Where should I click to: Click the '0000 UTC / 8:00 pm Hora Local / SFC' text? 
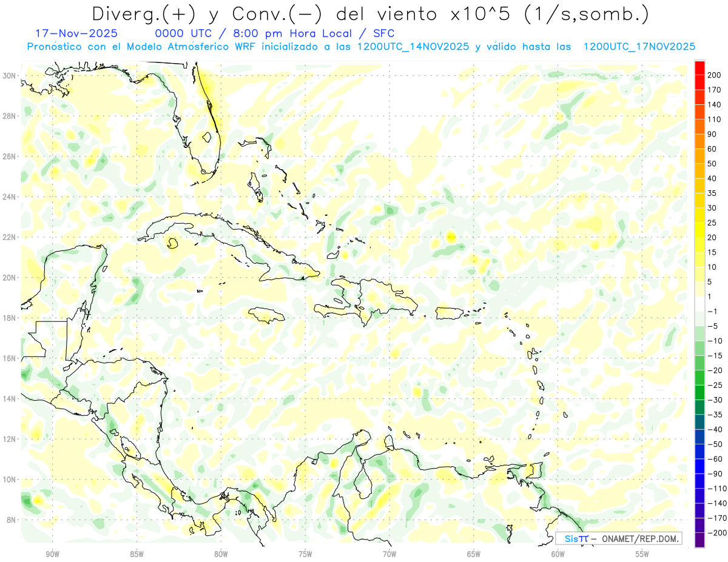coord(275,33)
